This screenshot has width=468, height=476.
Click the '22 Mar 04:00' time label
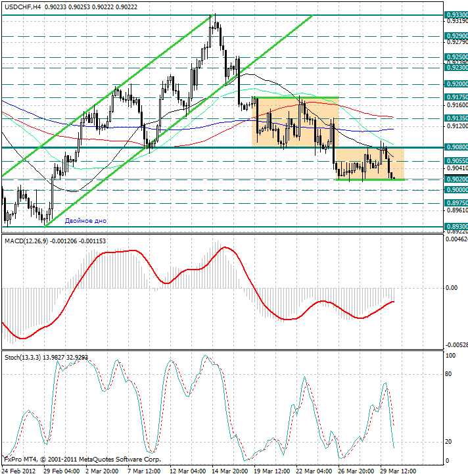(x=314, y=471)
